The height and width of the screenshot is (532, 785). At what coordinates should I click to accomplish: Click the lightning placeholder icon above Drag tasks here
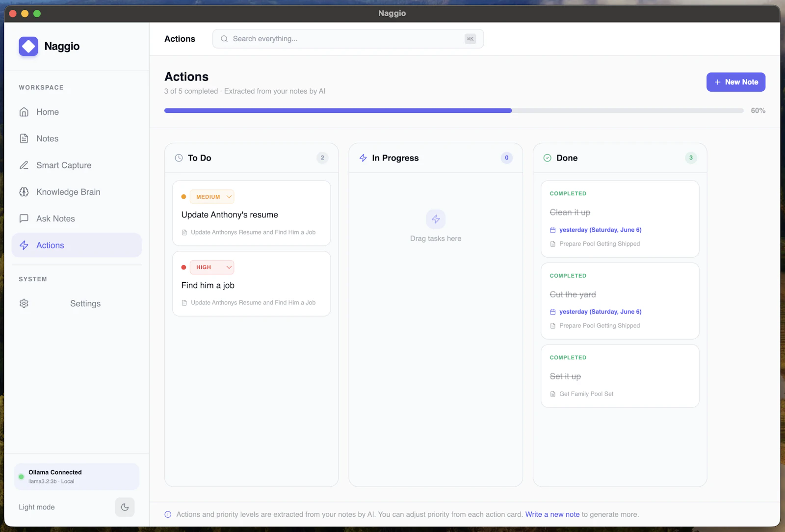[436, 219]
